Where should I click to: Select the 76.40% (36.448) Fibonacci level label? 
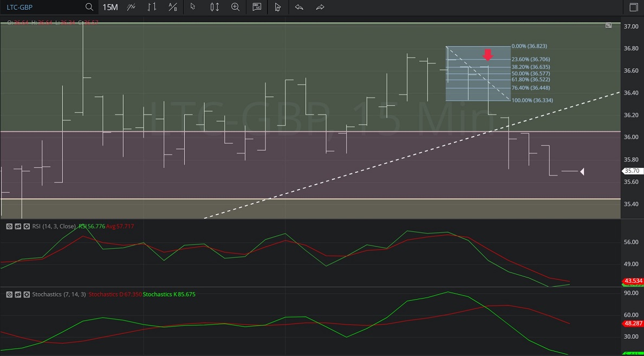point(531,88)
